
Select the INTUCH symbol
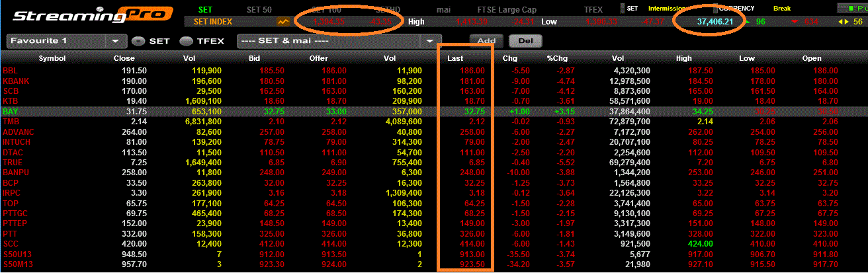[x=17, y=141]
